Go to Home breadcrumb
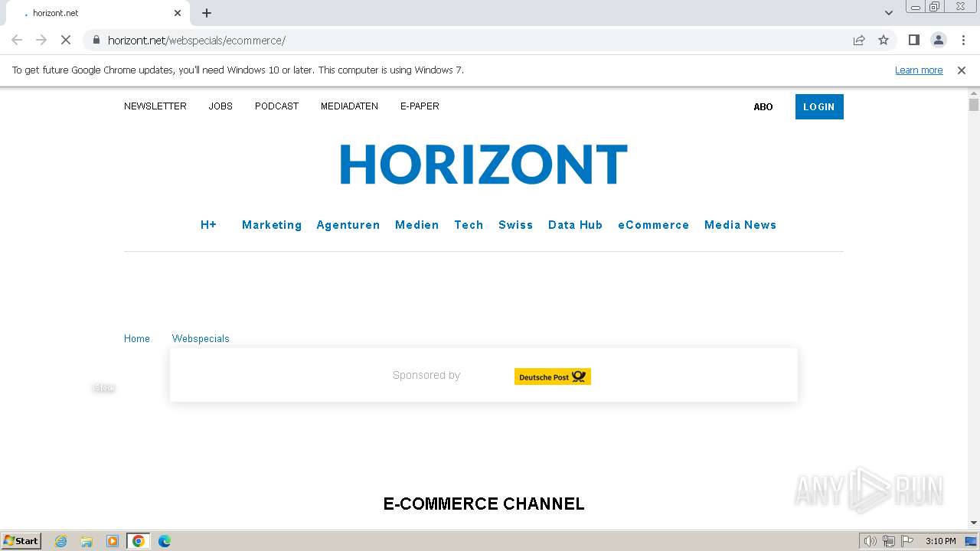This screenshot has height=551, width=980. click(137, 338)
